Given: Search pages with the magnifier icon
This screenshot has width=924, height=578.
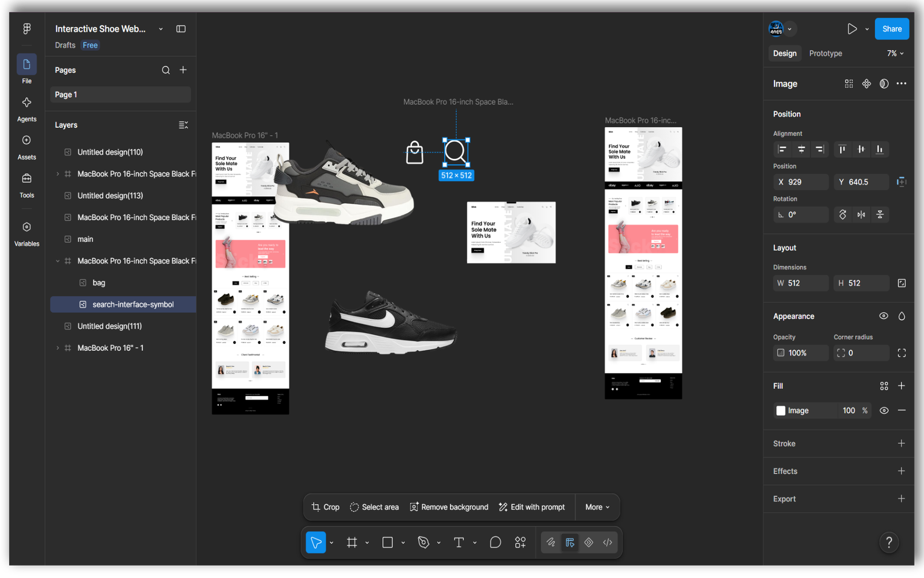Looking at the screenshot, I should pyautogui.click(x=166, y=70).
